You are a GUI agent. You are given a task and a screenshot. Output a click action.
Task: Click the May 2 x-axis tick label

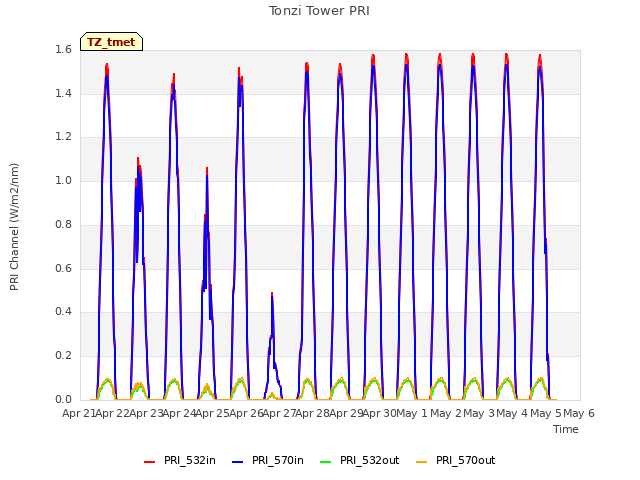446,413
